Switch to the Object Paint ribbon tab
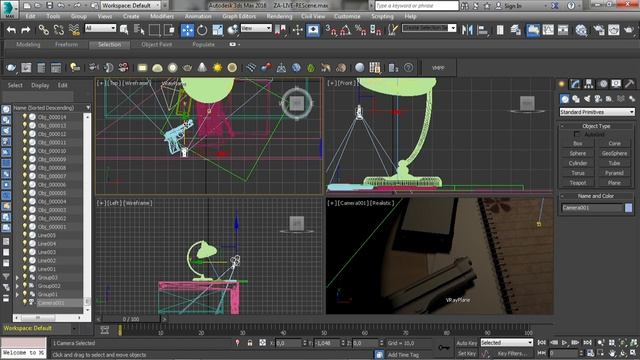 click(x=157, y=44)
